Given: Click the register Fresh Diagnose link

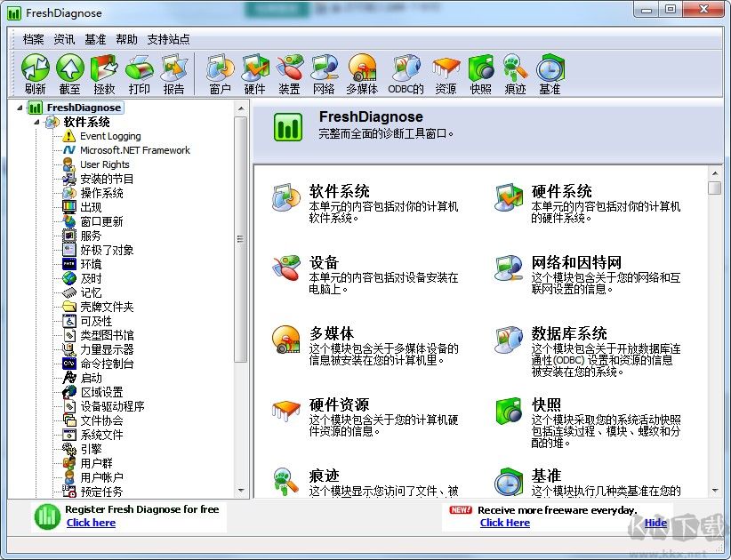Looking at the screenshot, I should point(91,523).
